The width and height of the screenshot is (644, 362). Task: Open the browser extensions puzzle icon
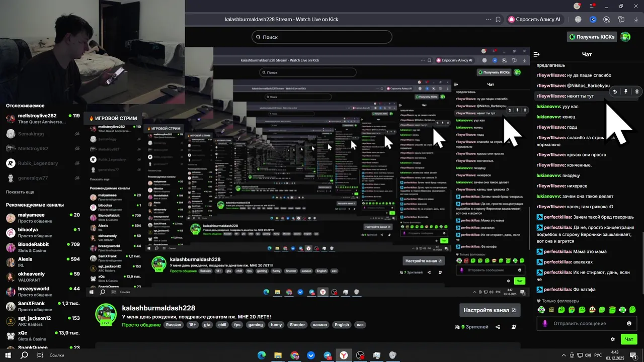621,20
